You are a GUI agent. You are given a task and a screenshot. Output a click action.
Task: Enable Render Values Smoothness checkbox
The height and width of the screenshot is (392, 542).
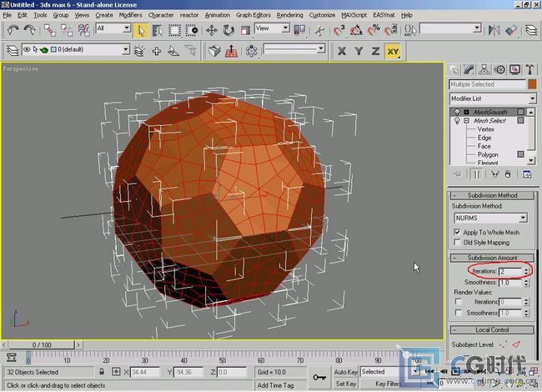pos(459,313)
